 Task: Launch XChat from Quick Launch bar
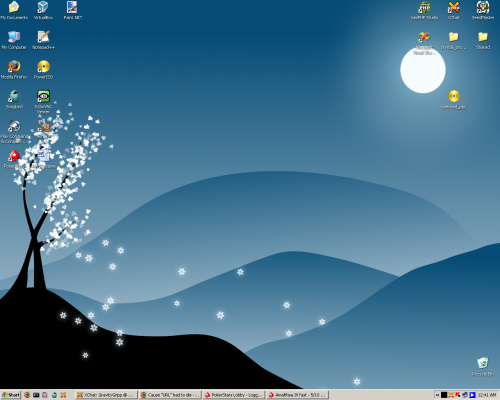click(x=63, y=395)
